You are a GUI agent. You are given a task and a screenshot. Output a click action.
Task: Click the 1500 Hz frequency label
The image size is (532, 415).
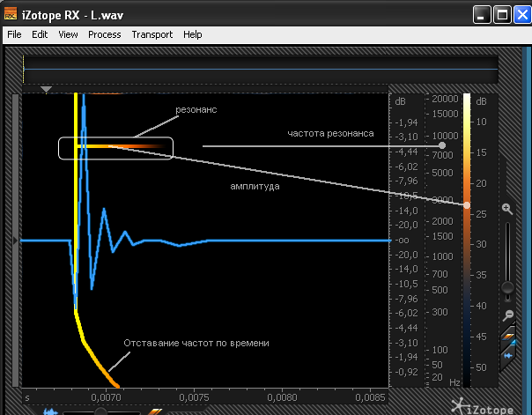click(442, 236)
